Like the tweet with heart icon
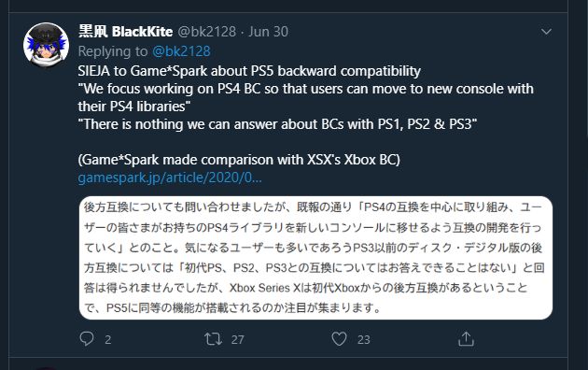Image resolution: width=588 pixels, height=370 pixels. coord(339,339)
